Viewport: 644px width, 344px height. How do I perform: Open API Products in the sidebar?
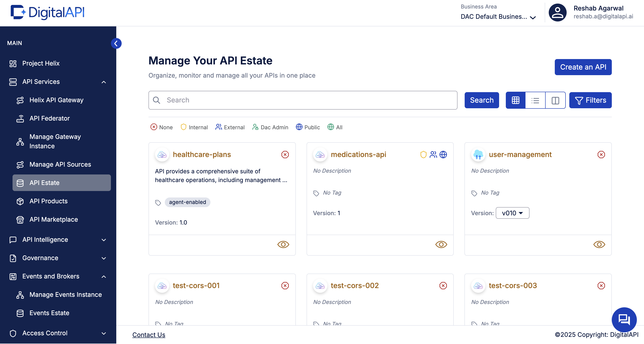(x=49, y=201)
